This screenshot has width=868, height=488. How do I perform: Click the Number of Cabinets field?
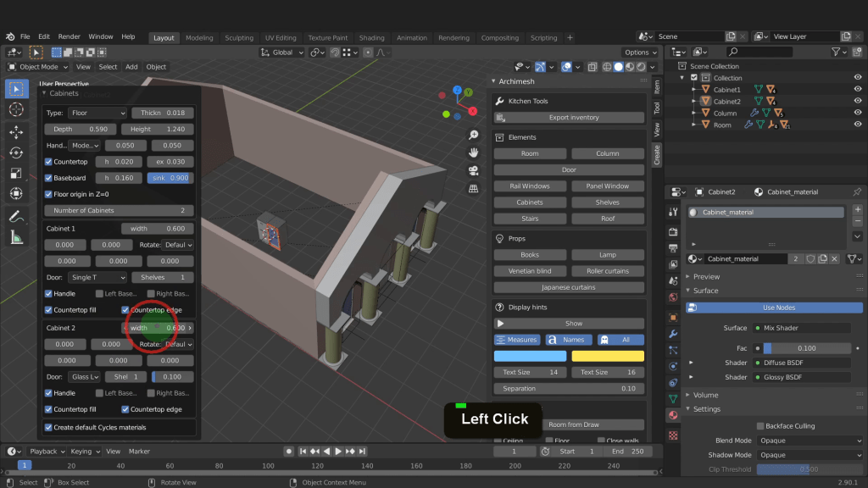pos(119,210)
